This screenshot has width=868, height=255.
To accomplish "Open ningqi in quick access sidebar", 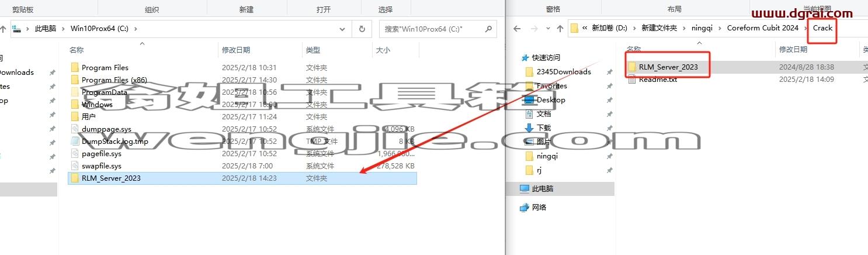I will (x=547, y=156).
